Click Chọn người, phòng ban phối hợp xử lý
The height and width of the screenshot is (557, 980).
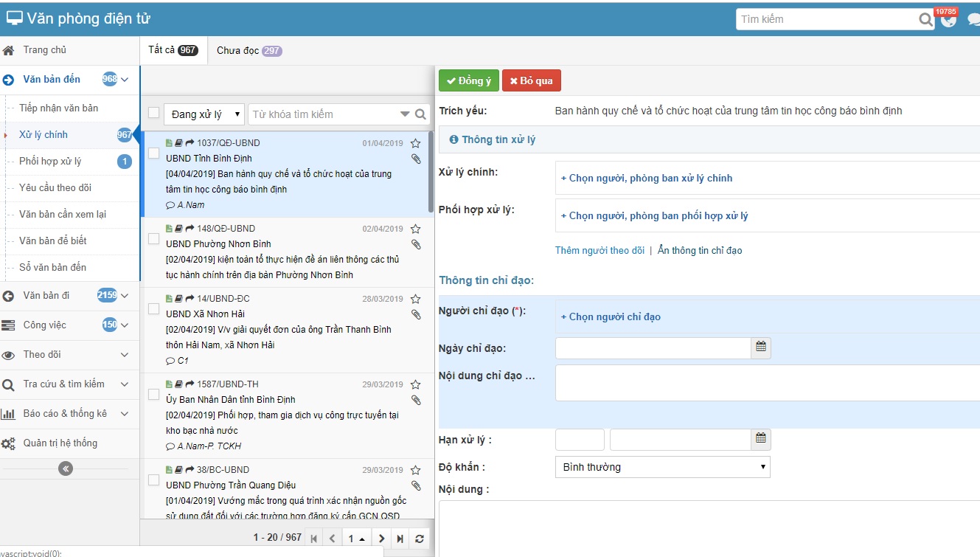pos(654,215)
